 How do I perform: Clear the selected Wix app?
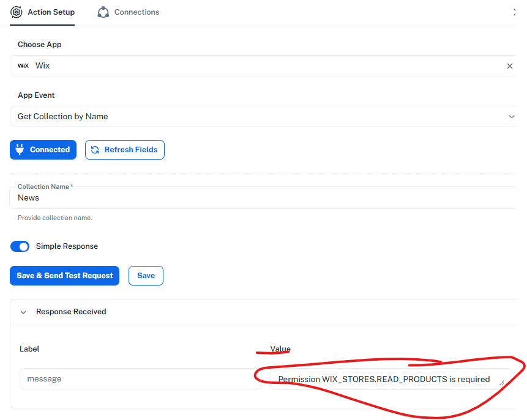tap(509, 66)
